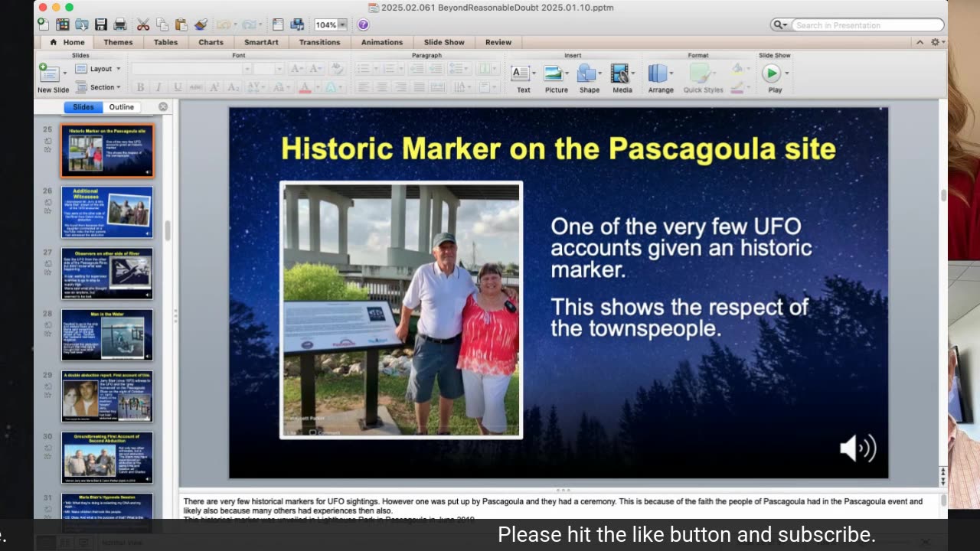The width and height of the screenshot is (980, 551).
Task: Open the shape Fill color bucket
Action: (739, 69)
